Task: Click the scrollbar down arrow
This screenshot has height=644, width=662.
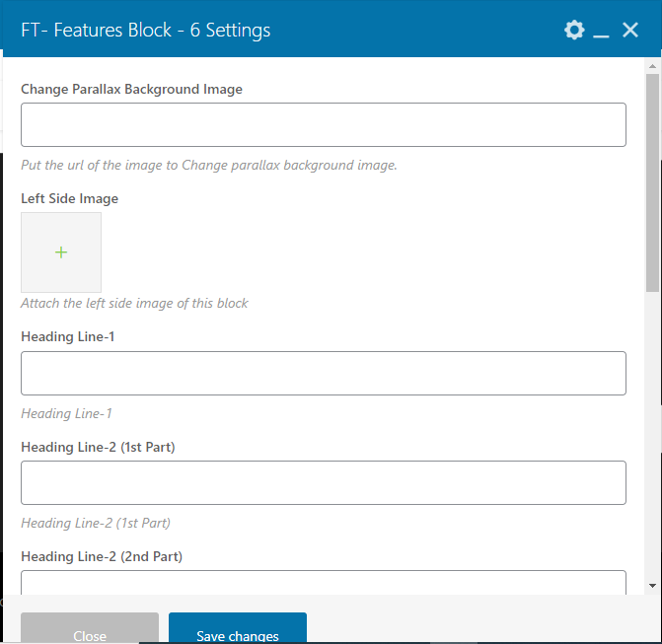Action: coord(652,586)
